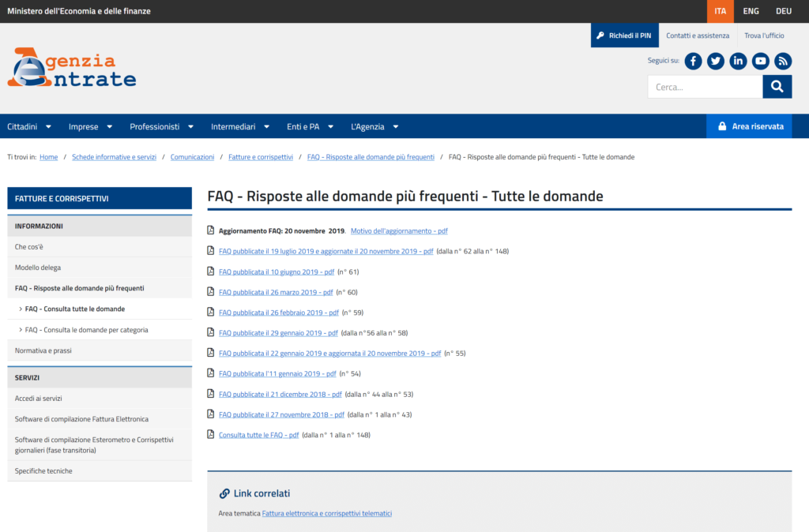Switch language to DEU
Screen dimensions: 809x532
tap(784, 11)
